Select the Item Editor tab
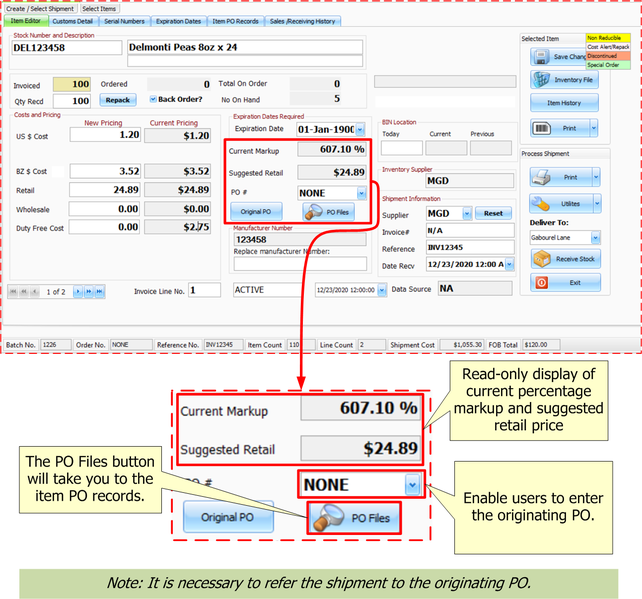This screenshot has width=642, height=599. click(26, 21)
